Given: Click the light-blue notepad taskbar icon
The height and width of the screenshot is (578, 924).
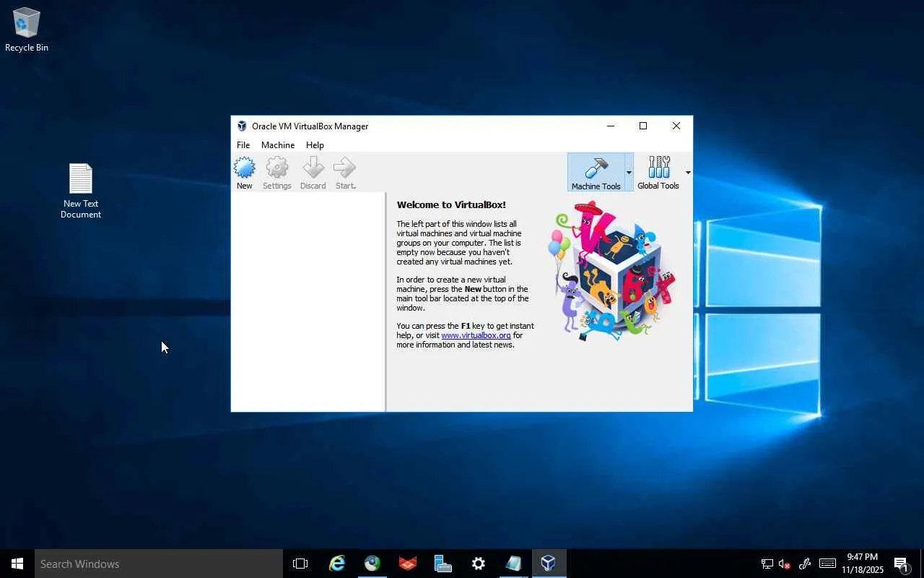Looking at the screenshot, I should tap(513, 564).
